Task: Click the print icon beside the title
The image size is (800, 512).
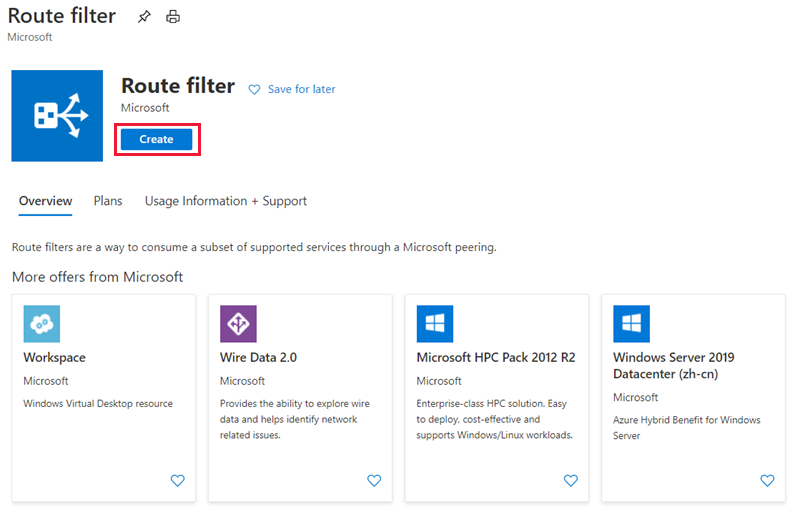Action: pyautogui.click(x=173, y=17)
